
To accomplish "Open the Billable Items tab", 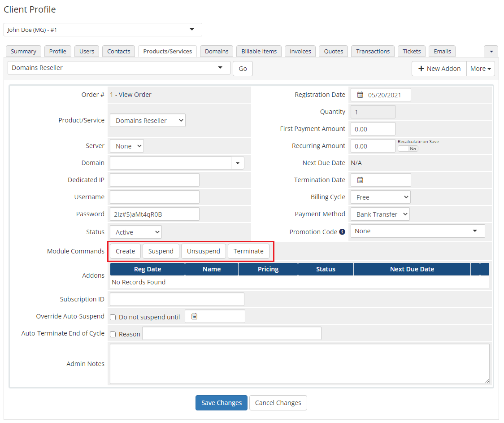I will 259,52.
